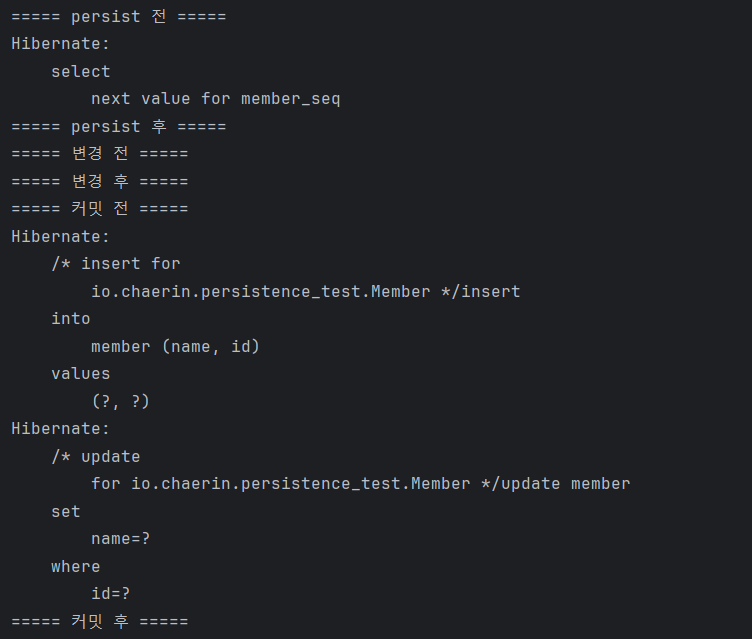Viewport: 752px width, 639px height.
Task: Click 'io.chaerin.persistence_test.Member */insert' line
Action: (x=306, y=292)
